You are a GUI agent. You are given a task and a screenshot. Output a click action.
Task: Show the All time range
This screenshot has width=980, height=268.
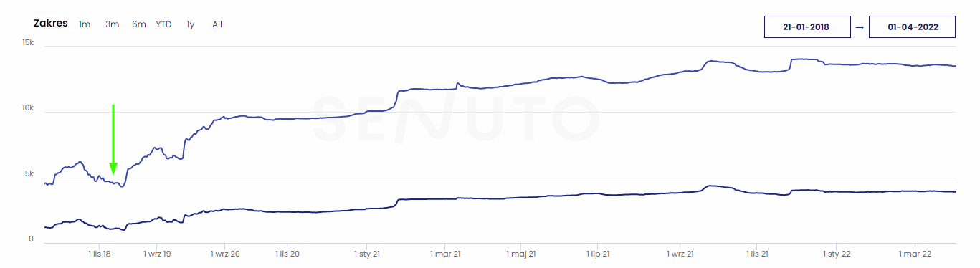click(x=217, y=24)
